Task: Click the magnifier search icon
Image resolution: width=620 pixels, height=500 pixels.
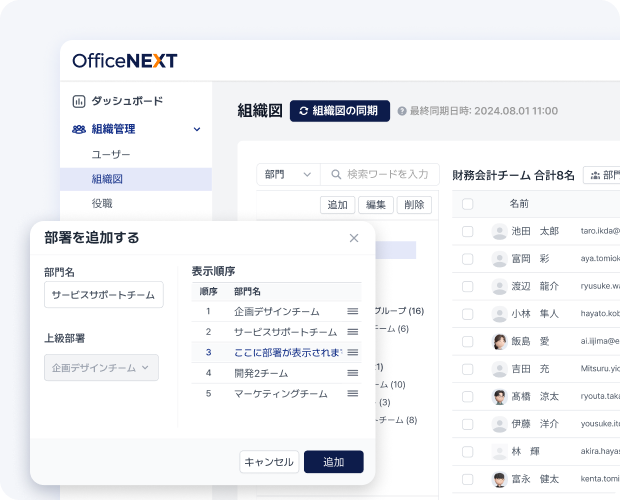Action: click(x=334, y=174)
